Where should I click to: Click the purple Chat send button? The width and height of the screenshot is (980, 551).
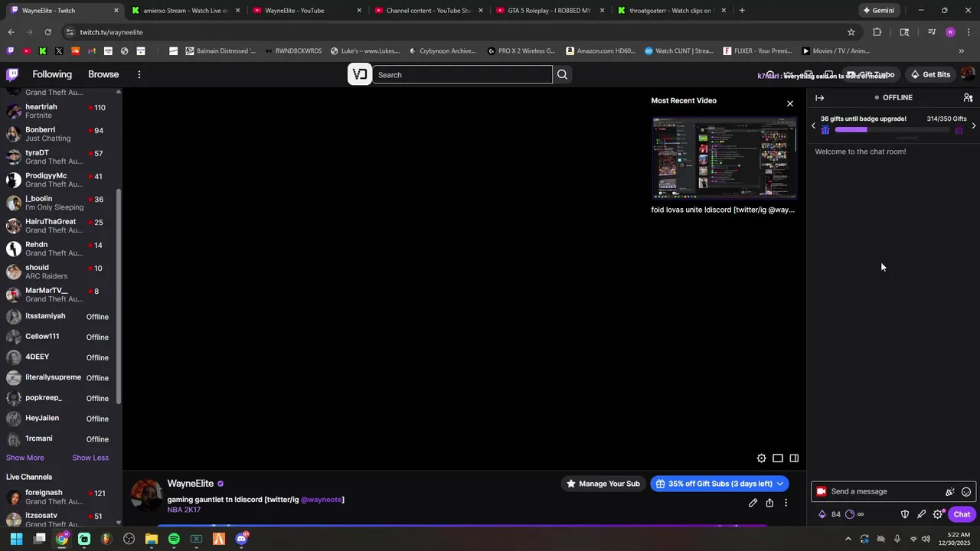(962, 514)
